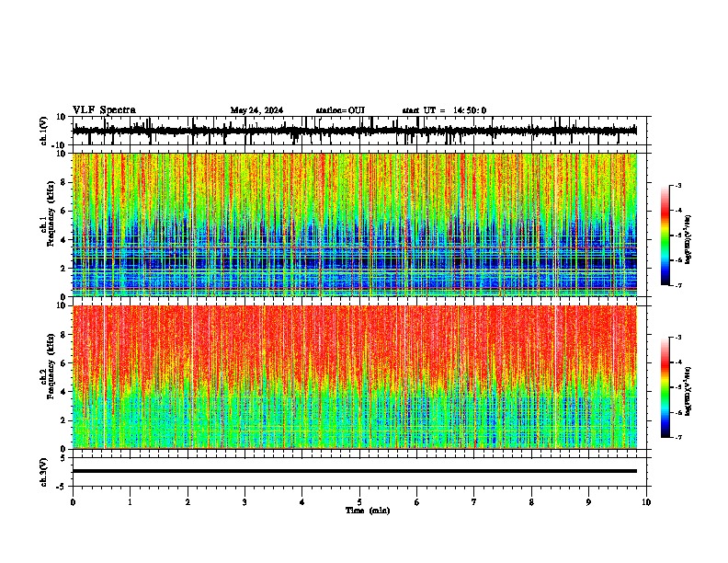Click the "8" tick on ch.2 frequency axis
The height and width of the screenshot is (563, 728).
pyautogui.click(x=64, y=335)
